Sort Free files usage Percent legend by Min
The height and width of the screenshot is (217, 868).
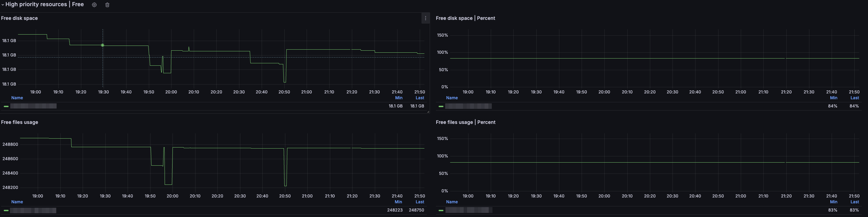tap(833, 202)
